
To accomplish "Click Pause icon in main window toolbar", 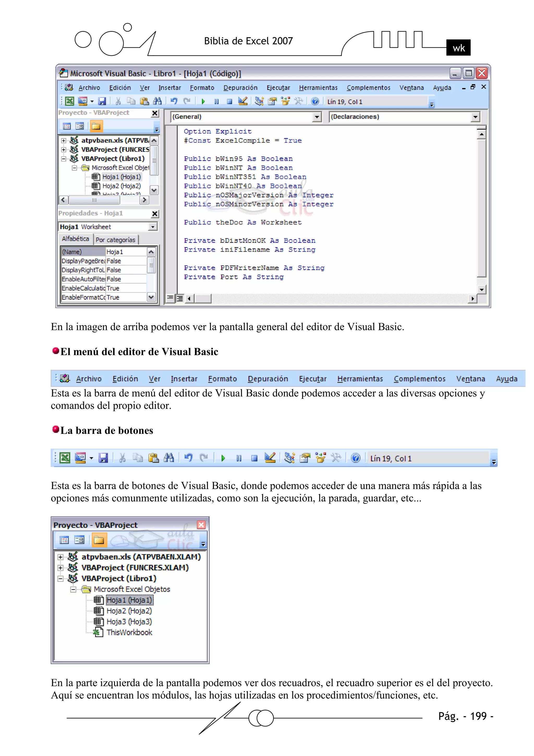I will click(x=216, y=101).
